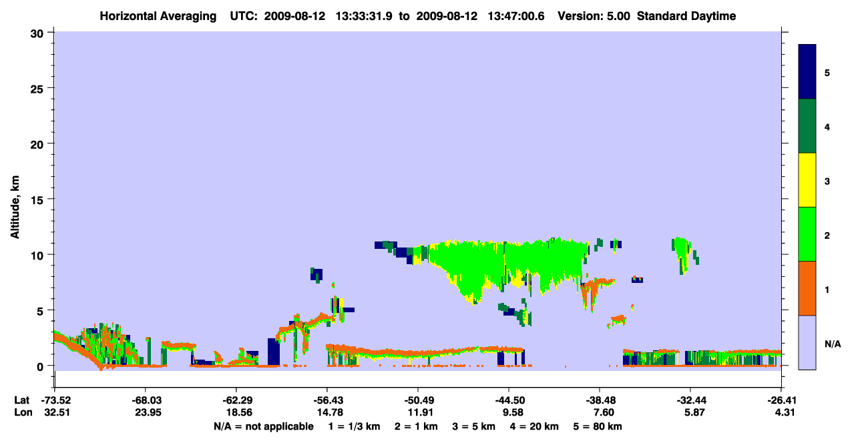Click the 'Lat' row label
Image resolution: width=868 pixels, height=445 pixels.
pos(21,400)
